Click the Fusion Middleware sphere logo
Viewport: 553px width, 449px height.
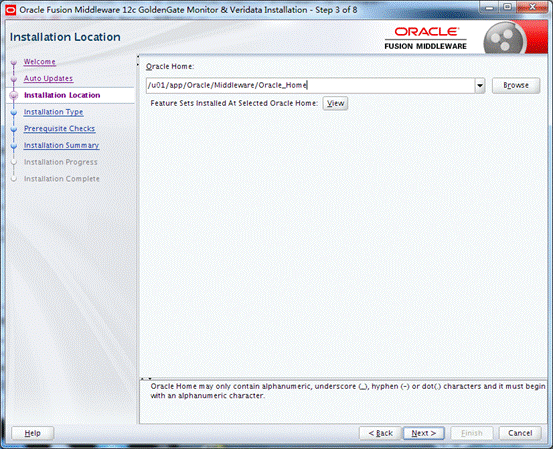tap(504, 40)
